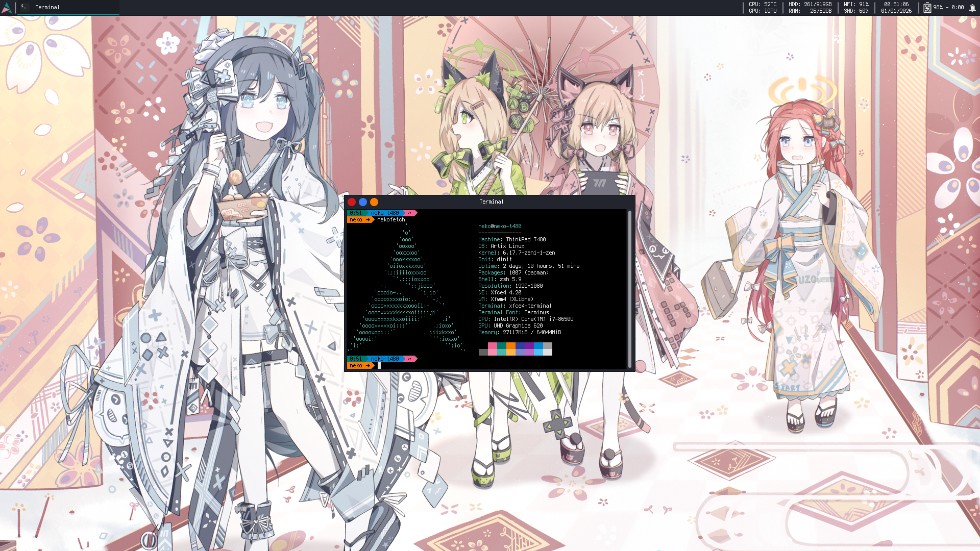Click the dark teal color block
This screenshot has width=980, height=551.
pyautogui.click(x=501, y=346)
